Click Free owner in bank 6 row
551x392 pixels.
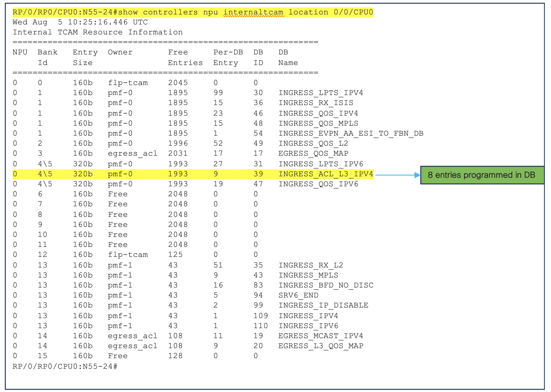[118, 194]
